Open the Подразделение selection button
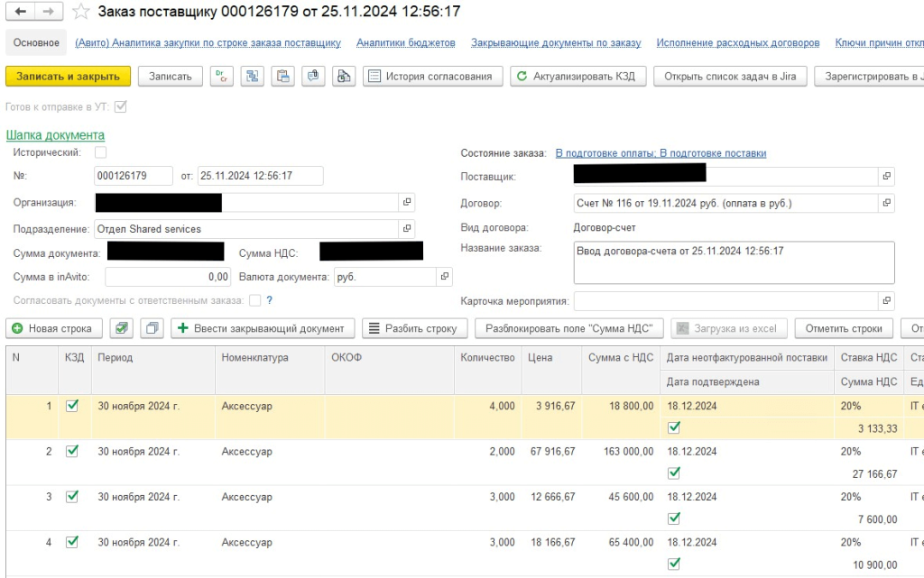 click(407, 229)
